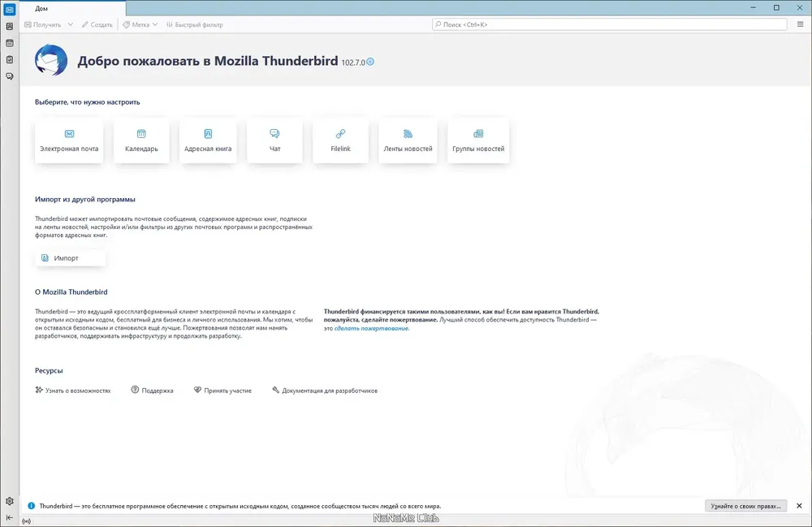Viewport: 812px width, 527px height.
Task: Open Узнать о возможностях link
Action: [73, 391]
